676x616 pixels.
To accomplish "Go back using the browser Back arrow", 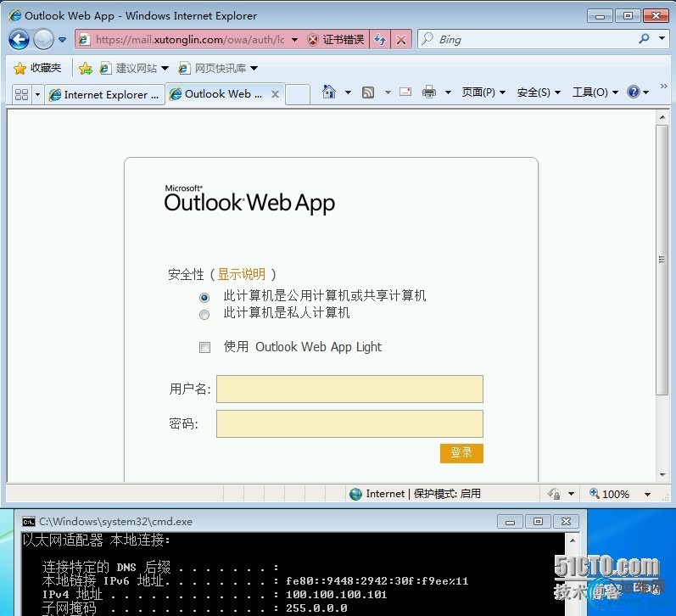I will click(x=19, y=40).
